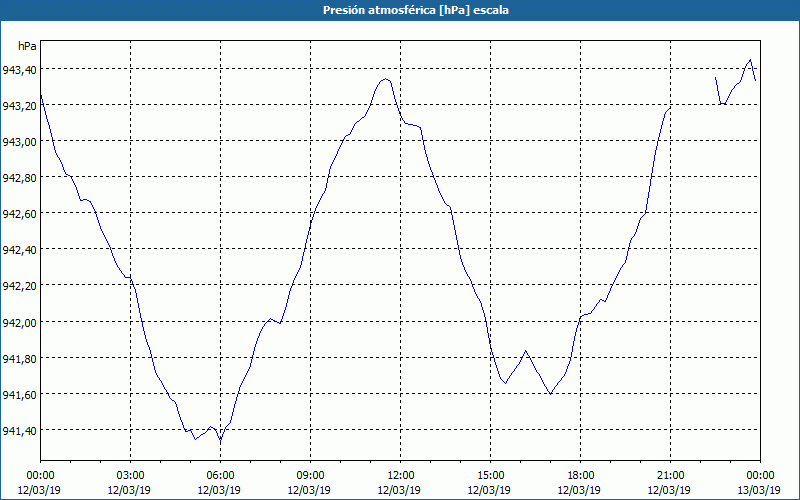Viewport: 800px width, 500px height.
Task: Click the 12:00 time axis label
Action: tap(400, 476)
